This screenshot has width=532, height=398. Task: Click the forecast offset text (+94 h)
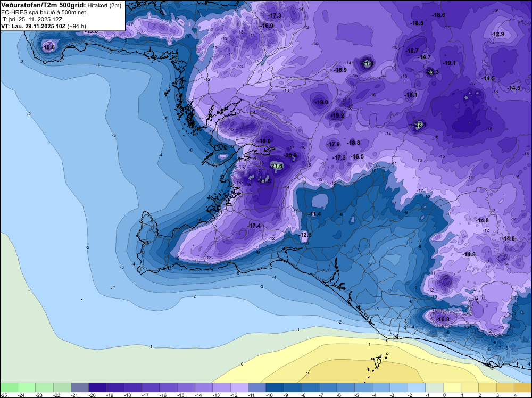pos(77,26)
